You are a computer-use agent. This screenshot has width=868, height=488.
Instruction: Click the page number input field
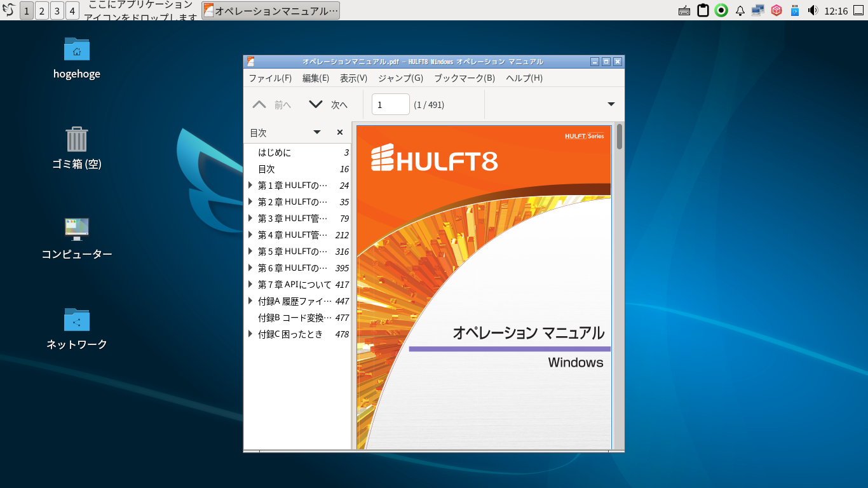390,105
